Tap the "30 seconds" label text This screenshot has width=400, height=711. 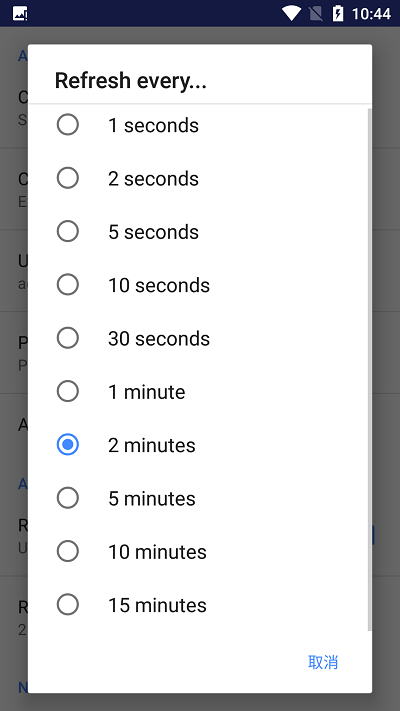pyautogui.click(x=159, y=338)
